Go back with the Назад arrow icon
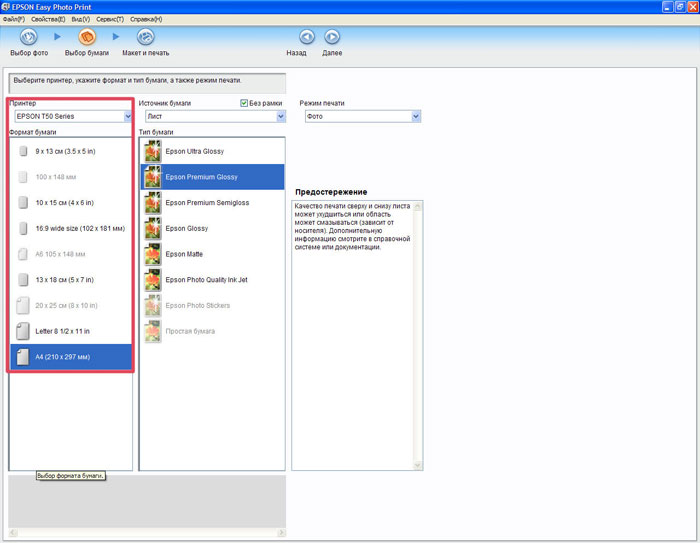 [x=307, y=37]
